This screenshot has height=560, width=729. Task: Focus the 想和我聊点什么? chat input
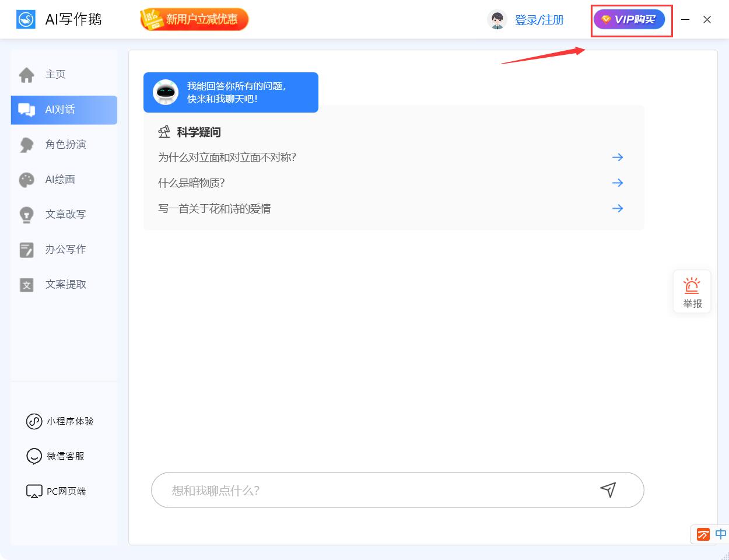[398, 490]
